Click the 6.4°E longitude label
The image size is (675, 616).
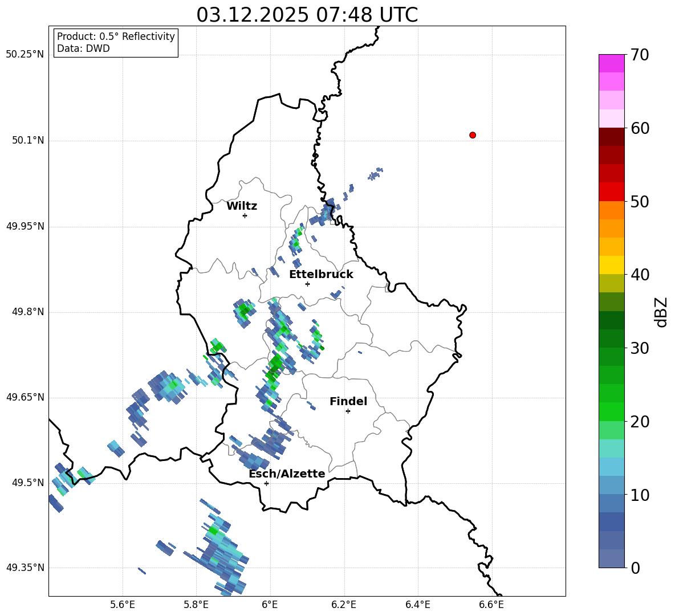(417, 605)
